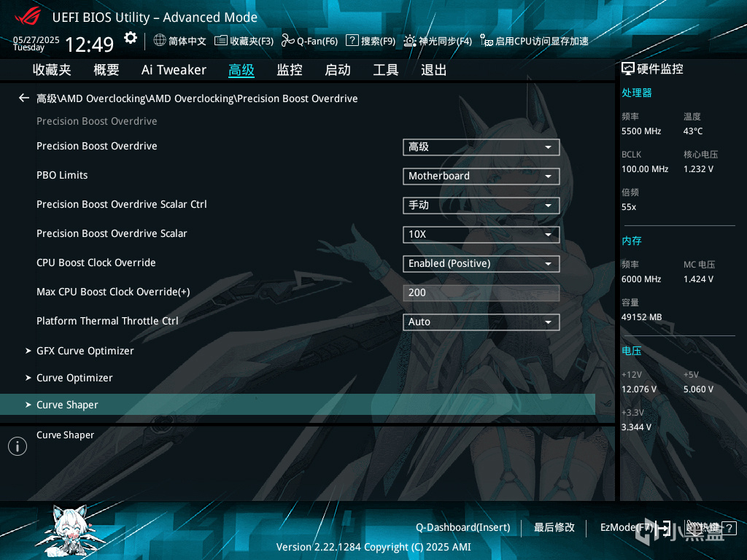Click the settings gear icon beside the clock
Image resolution: width=747 pixels, height=560 pixels.
click(x=131, y=38)
